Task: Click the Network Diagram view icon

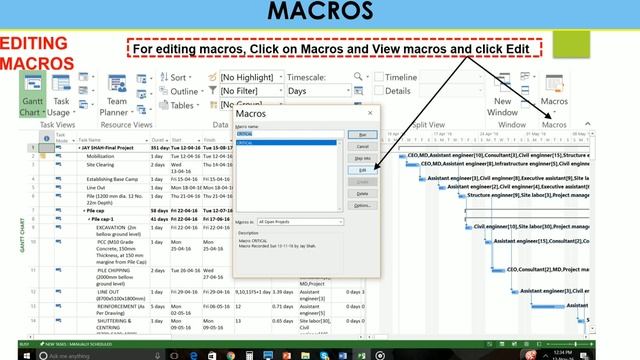Action: [x=83, y=77]
